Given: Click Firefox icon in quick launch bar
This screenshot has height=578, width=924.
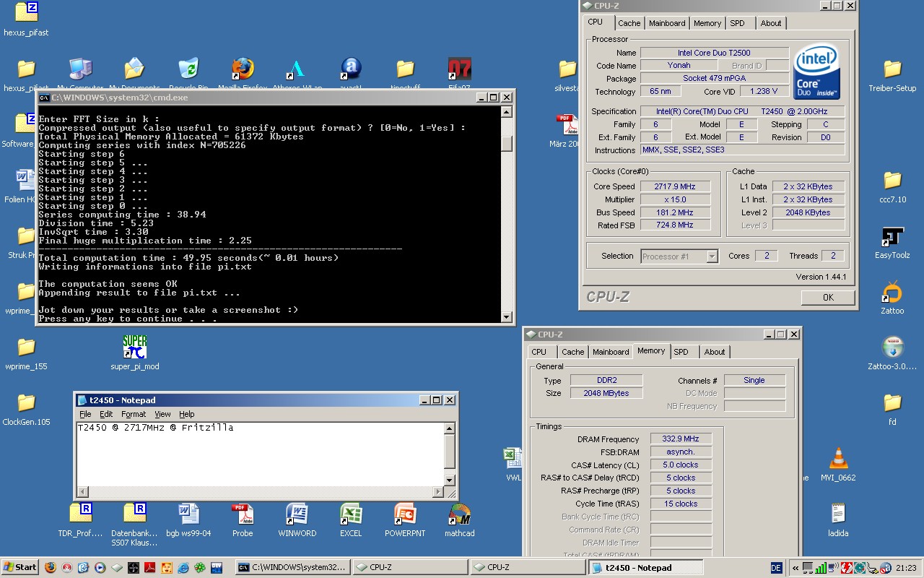Looking at the screenshot, I should pyautogui.click(x=51, y=568).
